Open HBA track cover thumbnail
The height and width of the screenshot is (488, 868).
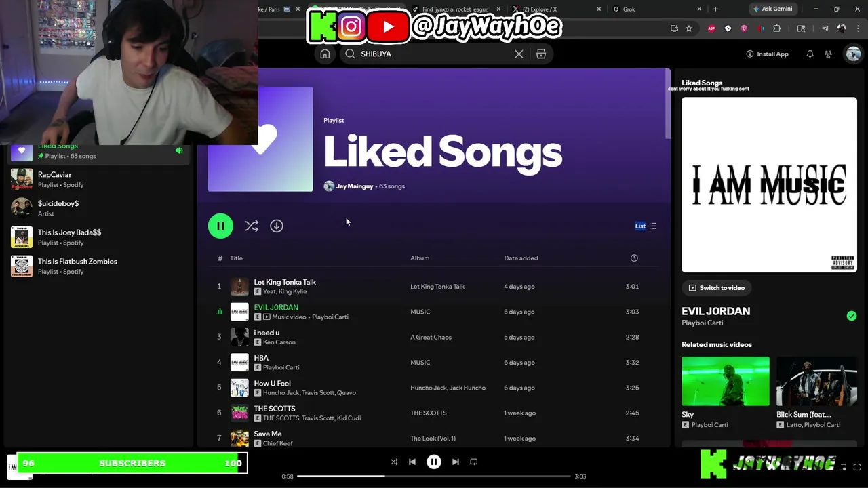(239, 363)
